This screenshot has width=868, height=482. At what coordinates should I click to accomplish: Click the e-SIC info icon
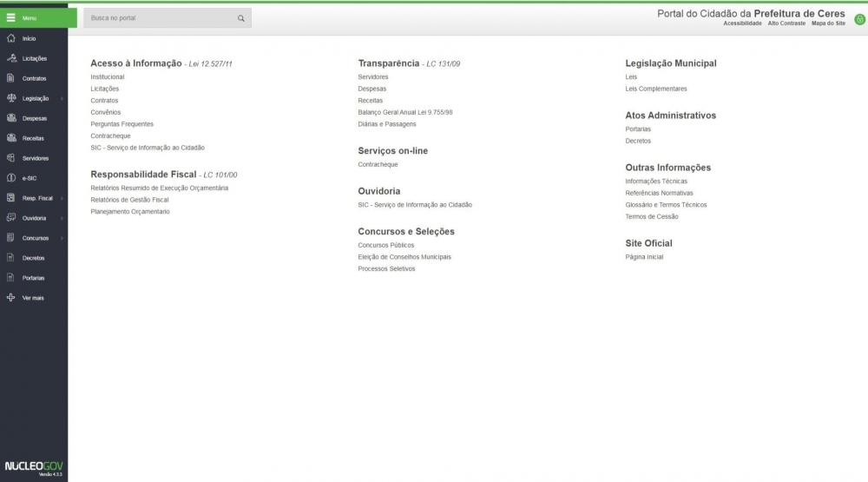pyautogui.click(x=10, y=178)
